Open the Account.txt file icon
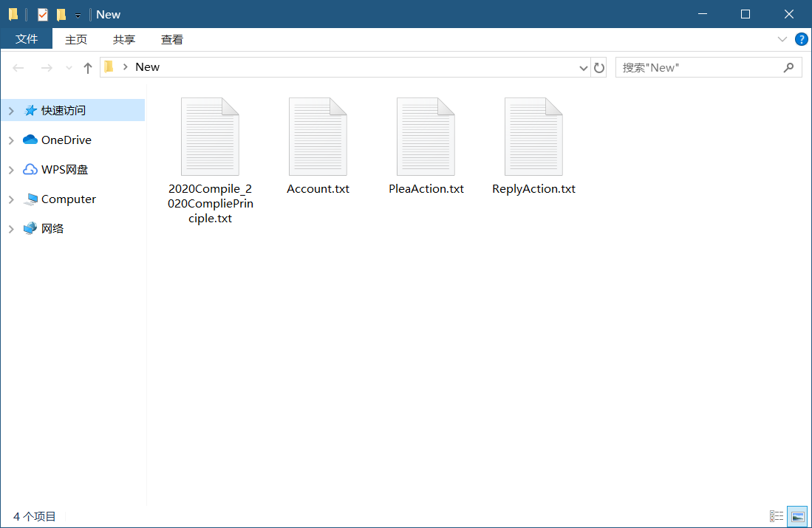This screenshot has height=528, width=812. 318,137
